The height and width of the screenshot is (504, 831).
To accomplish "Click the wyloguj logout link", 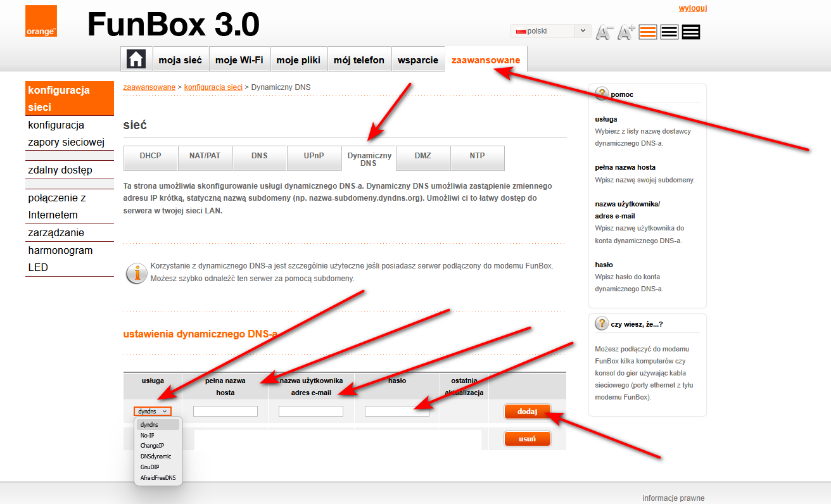I will (692, 8).
